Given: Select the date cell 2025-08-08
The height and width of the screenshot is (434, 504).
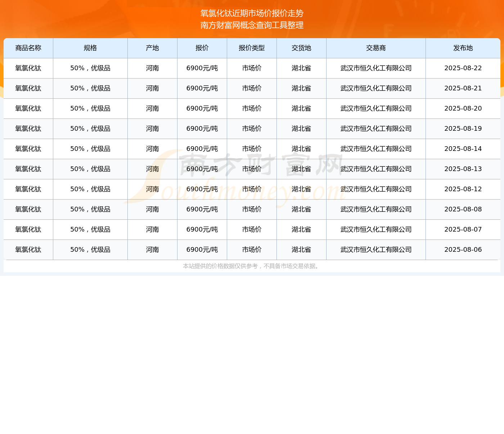Looking at the screenshot, I should pyautogui.click(x=463, y=209).
